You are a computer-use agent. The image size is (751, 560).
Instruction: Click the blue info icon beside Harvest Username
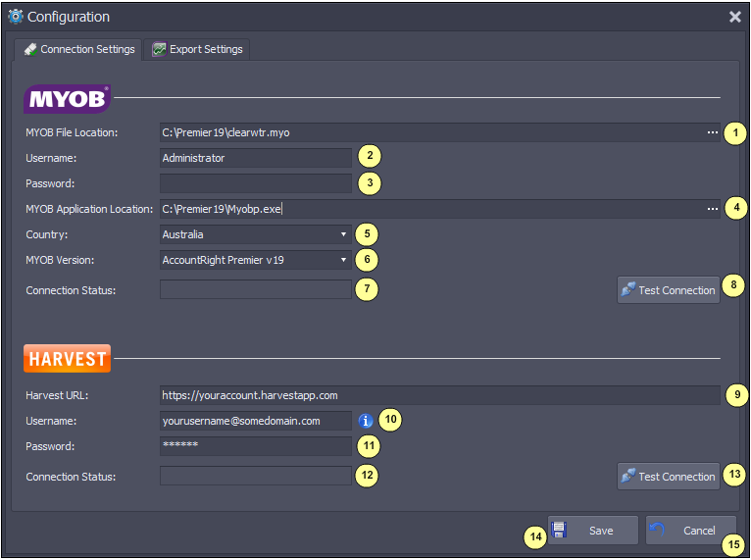pyautogui.click(x=366, y=421)
